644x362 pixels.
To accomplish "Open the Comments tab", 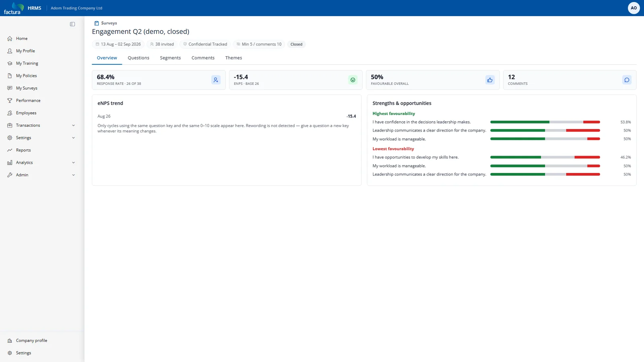I will [x=203, y=58].
